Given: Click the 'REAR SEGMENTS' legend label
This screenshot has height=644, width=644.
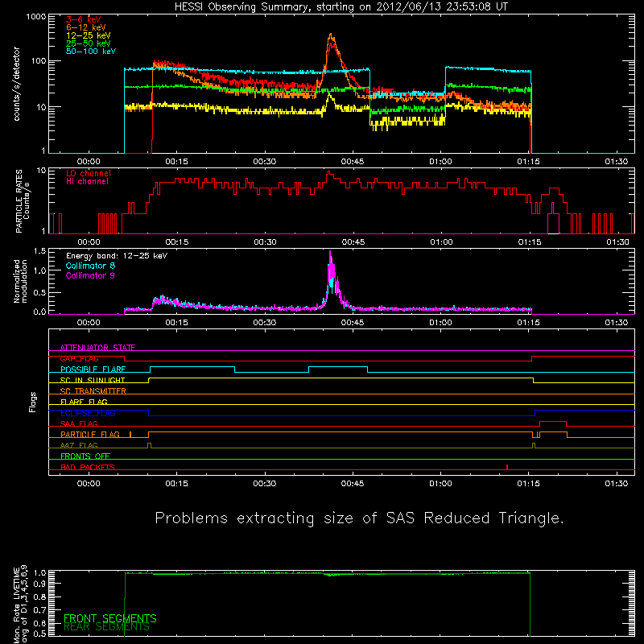Looking at the screenshot, I should [107, 627].
